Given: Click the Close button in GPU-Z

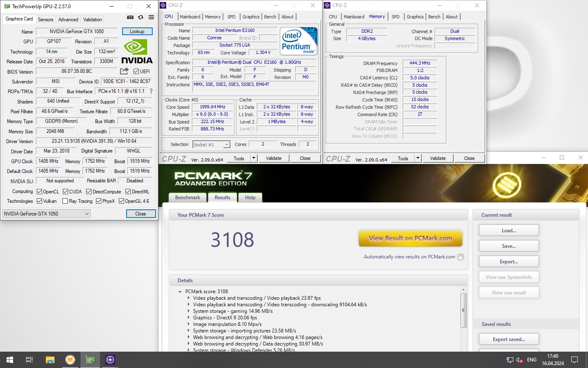Looking at the screenshot, I should [x=141, y=213].
